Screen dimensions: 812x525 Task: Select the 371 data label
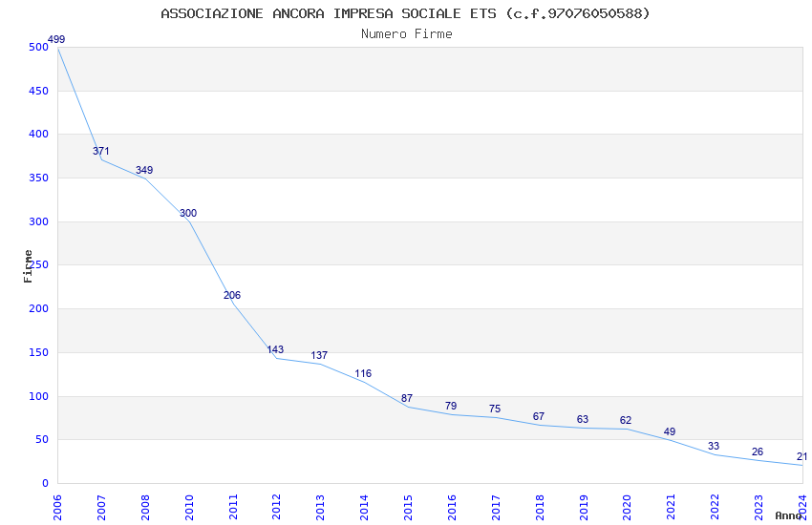(101, 151)
